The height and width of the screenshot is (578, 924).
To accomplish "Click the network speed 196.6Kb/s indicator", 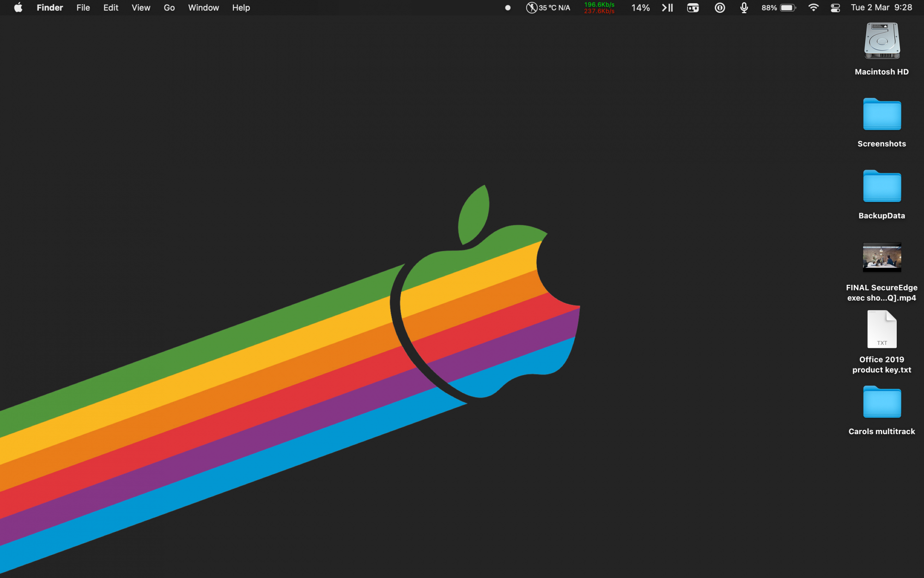I will (x=599, y=7).
